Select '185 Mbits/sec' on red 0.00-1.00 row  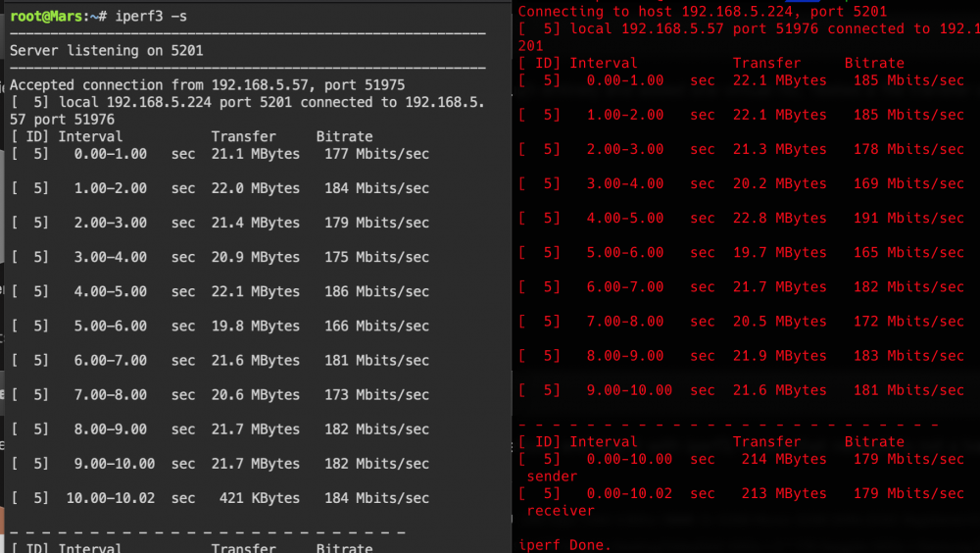(908, 80)
